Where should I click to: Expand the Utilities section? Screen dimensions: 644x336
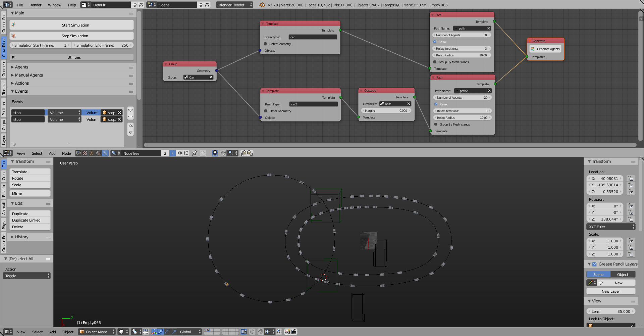click(x=71, y=57)
